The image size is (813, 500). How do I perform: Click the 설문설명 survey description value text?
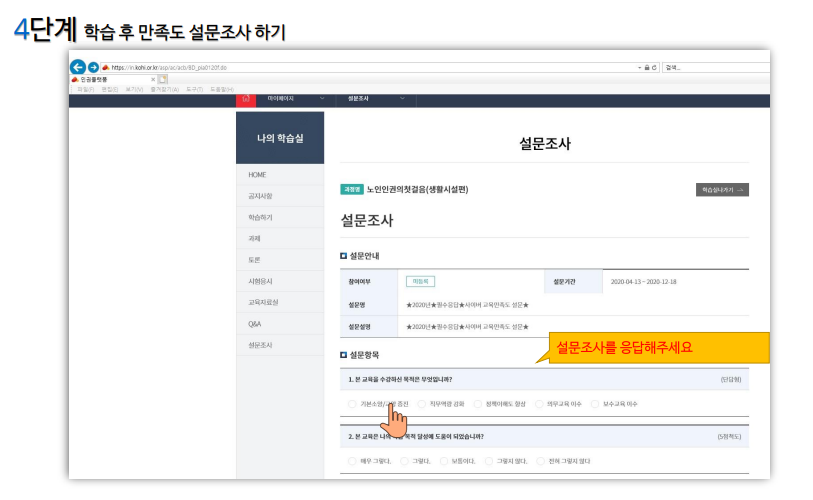tap(467, 327)
